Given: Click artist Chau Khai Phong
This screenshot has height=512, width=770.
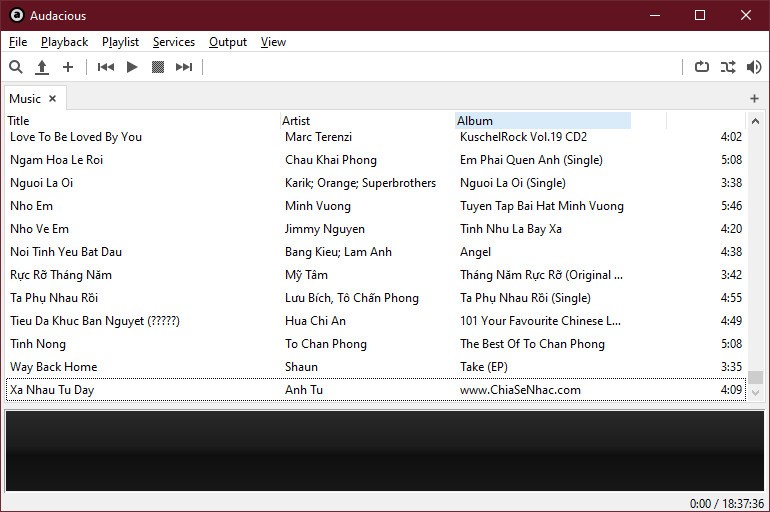Looking at the screenshot, I should (x=330, y=160).
